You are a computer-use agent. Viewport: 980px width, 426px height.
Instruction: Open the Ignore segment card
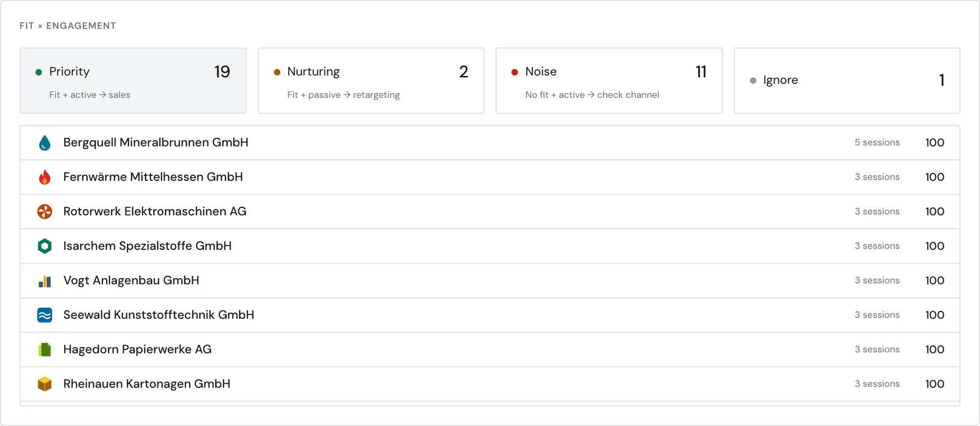click(847, 80)
